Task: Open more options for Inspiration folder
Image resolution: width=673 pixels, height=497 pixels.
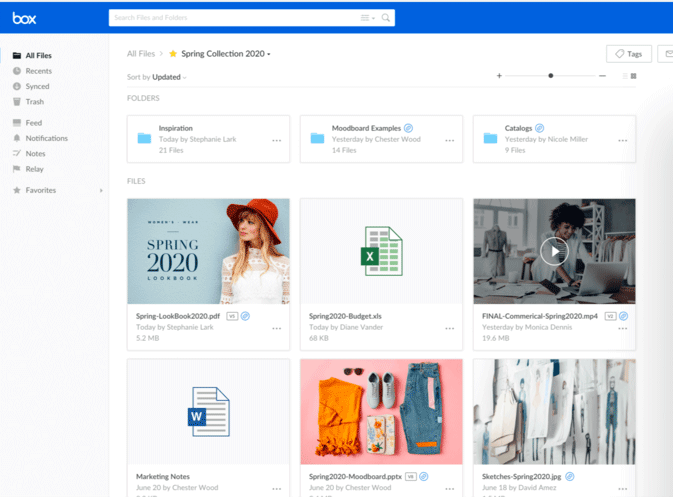Action: point(277,141)
